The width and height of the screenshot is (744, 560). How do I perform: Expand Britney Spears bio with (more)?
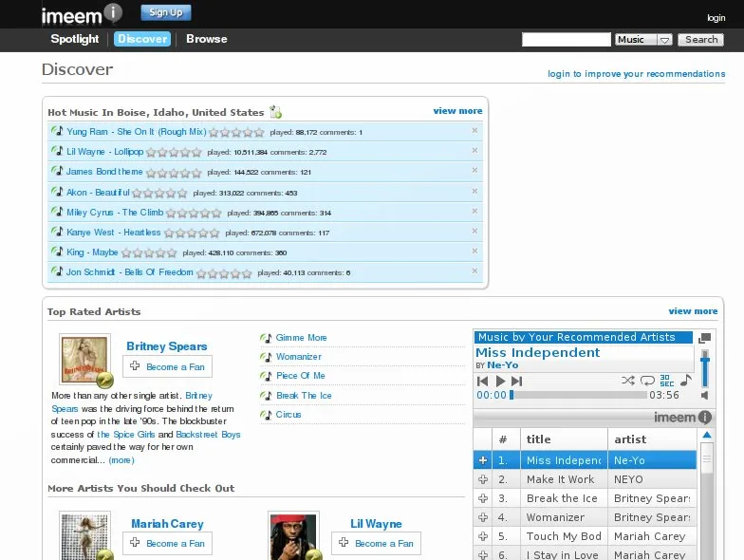(121, 459)
